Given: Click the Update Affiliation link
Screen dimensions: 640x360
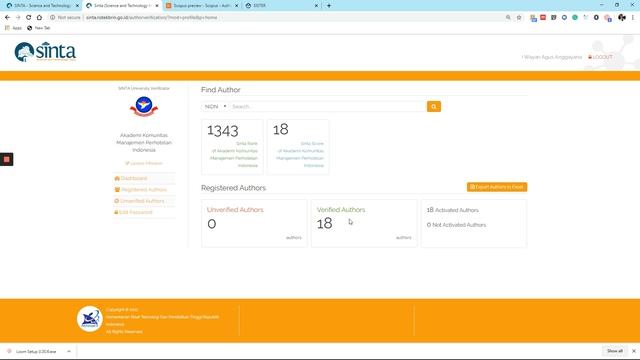Looking at the screenshot, I should click(144, 163).
